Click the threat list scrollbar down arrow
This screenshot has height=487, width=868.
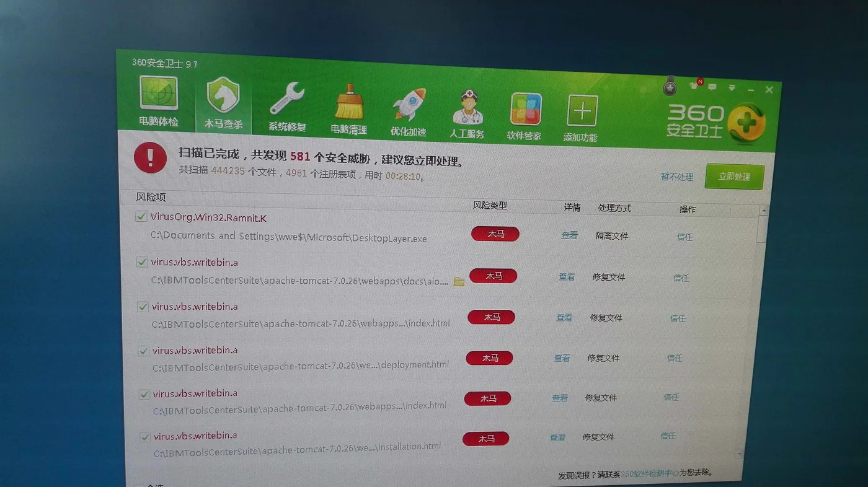tap(739, 455)
